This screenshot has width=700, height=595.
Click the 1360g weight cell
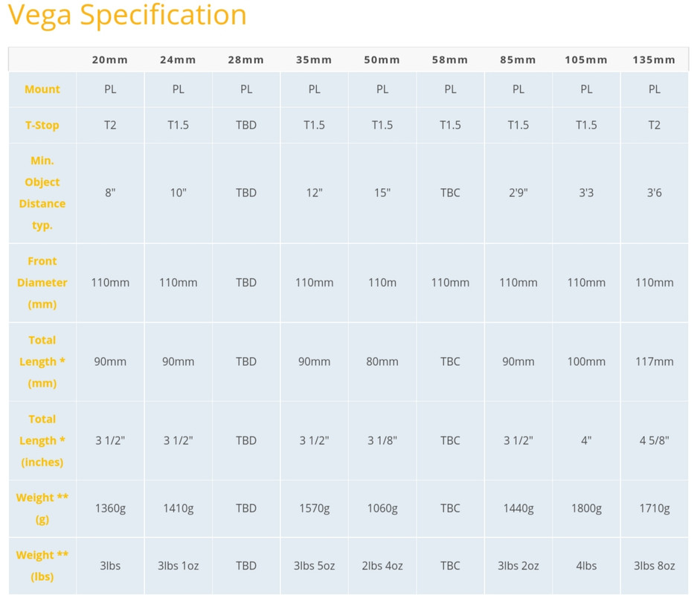coord(110,509)
